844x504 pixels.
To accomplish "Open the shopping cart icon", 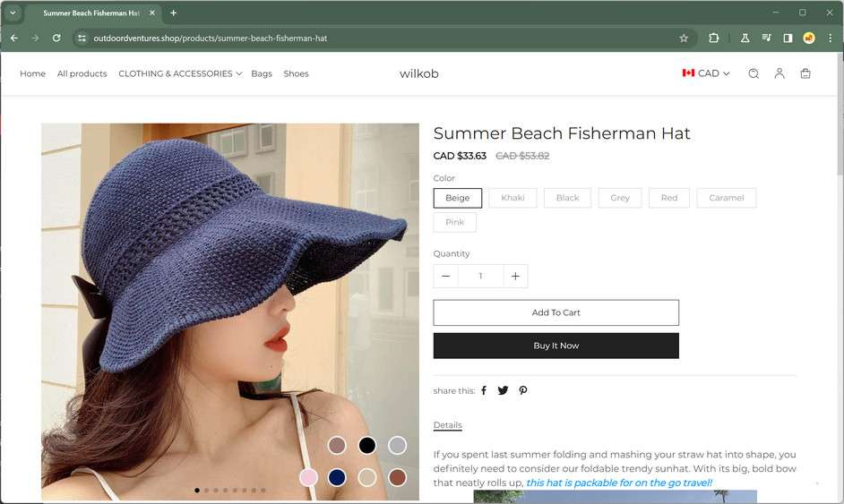I will pyautogui.click(x=805, y=73).
